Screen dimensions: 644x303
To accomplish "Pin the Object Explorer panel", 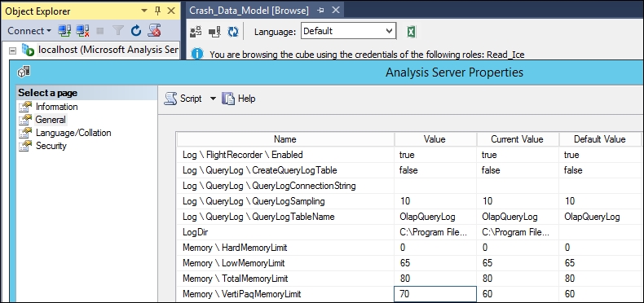I will 157,11.
